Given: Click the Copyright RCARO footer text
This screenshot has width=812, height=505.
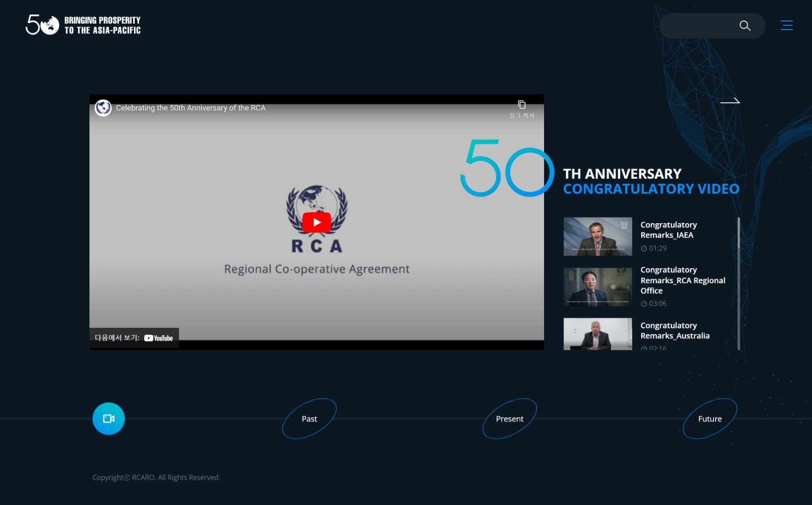Looking at the screenshot, I should (x=156, y=477).
